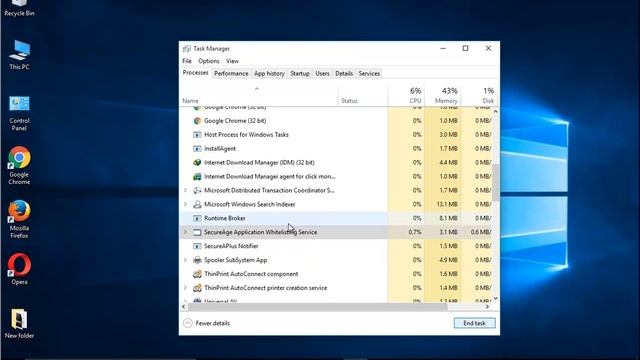Click the SecureAPlus Notifier icon
Viewport: 640px width, 360px height.
pos(197,246)
